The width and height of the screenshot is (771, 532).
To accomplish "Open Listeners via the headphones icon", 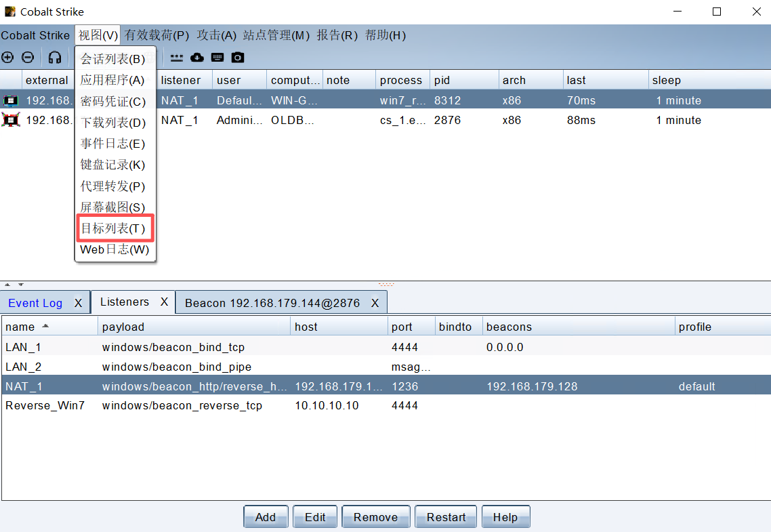I will 55,58.
